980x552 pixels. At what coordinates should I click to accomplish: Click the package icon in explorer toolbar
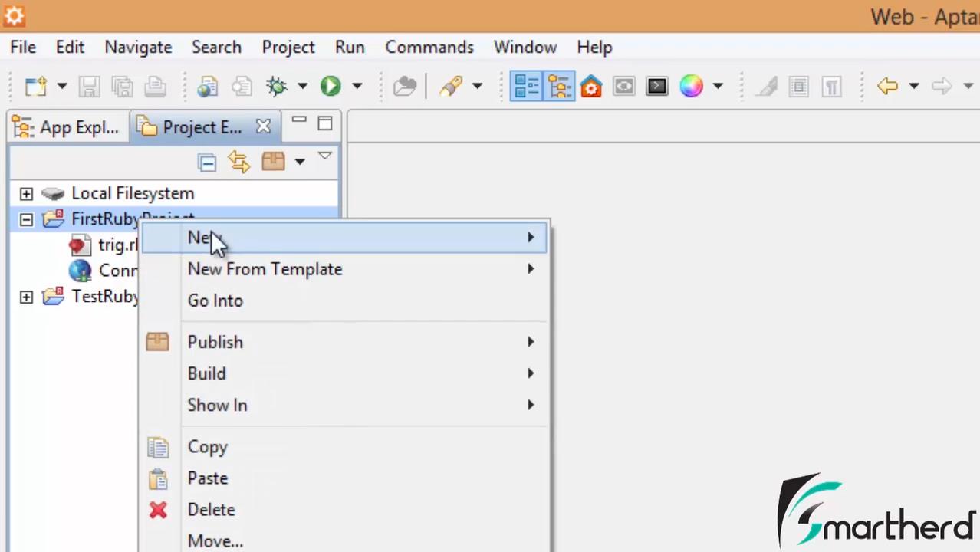click(x=273, y=161)
